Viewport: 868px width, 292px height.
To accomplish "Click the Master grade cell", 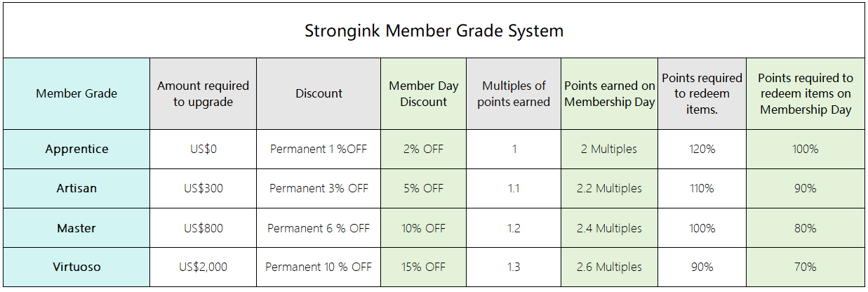I will click(x=76, y=228).
